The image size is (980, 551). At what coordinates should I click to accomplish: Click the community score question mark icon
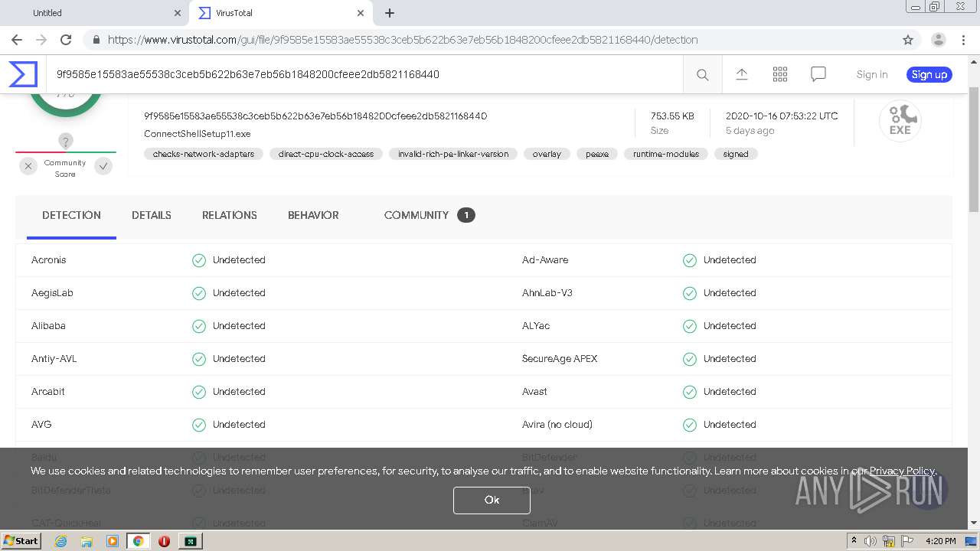tap(66, 141)
